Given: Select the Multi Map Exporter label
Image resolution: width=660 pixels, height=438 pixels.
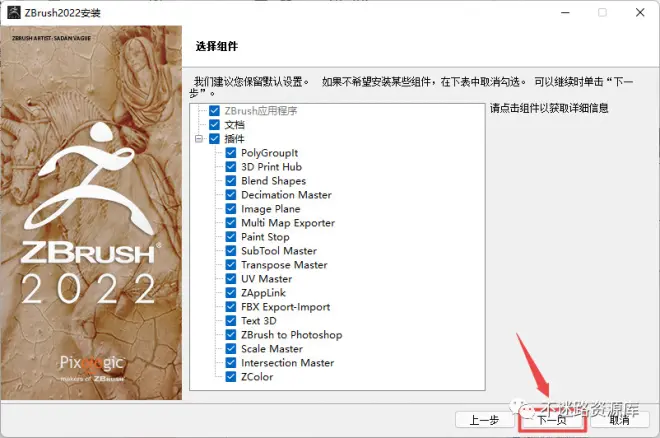Looking at the screenshot, I should click(288, 223).
